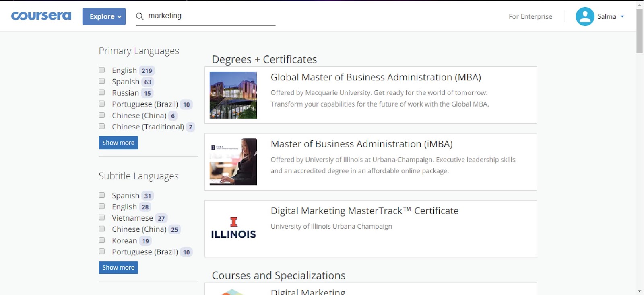Check the Spanish primary language filter
This screenshot has width=644, height=295.
[102, 81]
